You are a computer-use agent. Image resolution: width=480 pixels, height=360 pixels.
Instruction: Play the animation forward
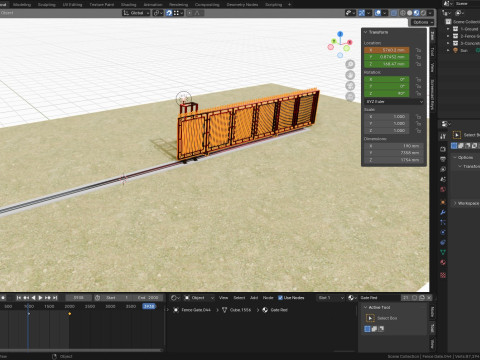pos(40,298)
